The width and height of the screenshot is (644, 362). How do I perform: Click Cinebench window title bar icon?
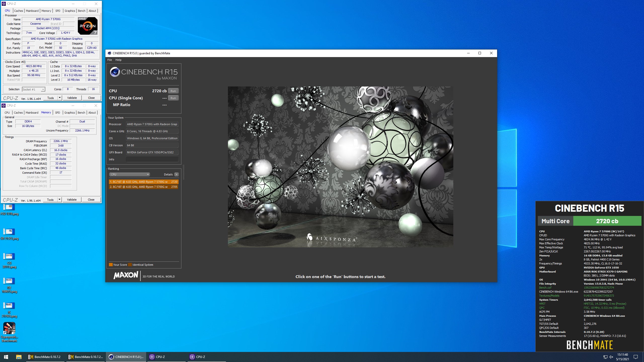(109, 53)
